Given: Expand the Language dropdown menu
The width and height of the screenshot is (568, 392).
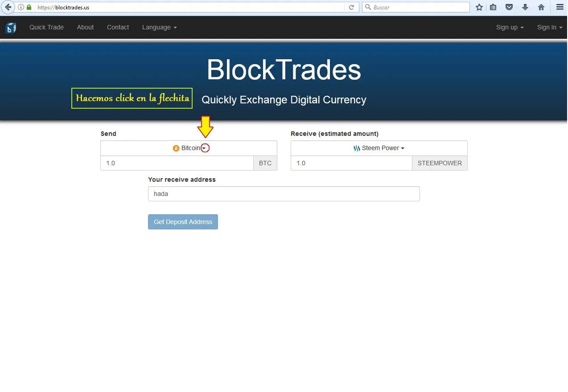Looking at the screenshot, I should pos(160,27).
